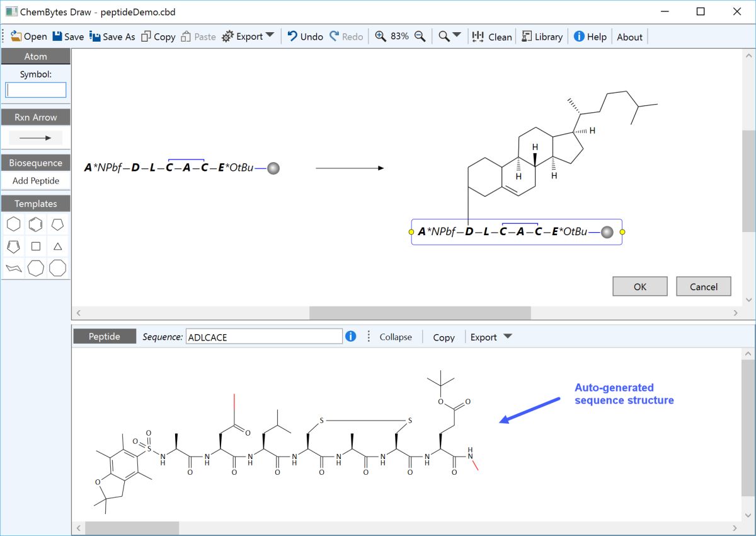The image size is (756, 536).
Task: Click the reaction arrow on the canvas
Action: point(350,168)
